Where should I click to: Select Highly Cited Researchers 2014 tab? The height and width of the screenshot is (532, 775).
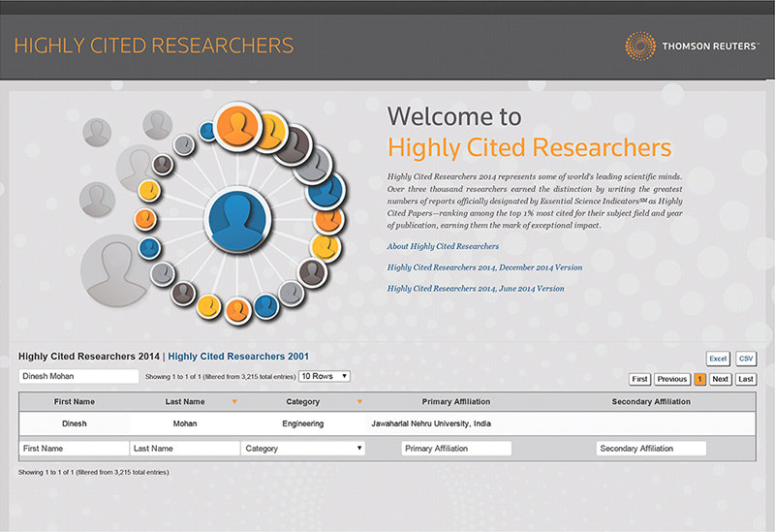point(89,357)
